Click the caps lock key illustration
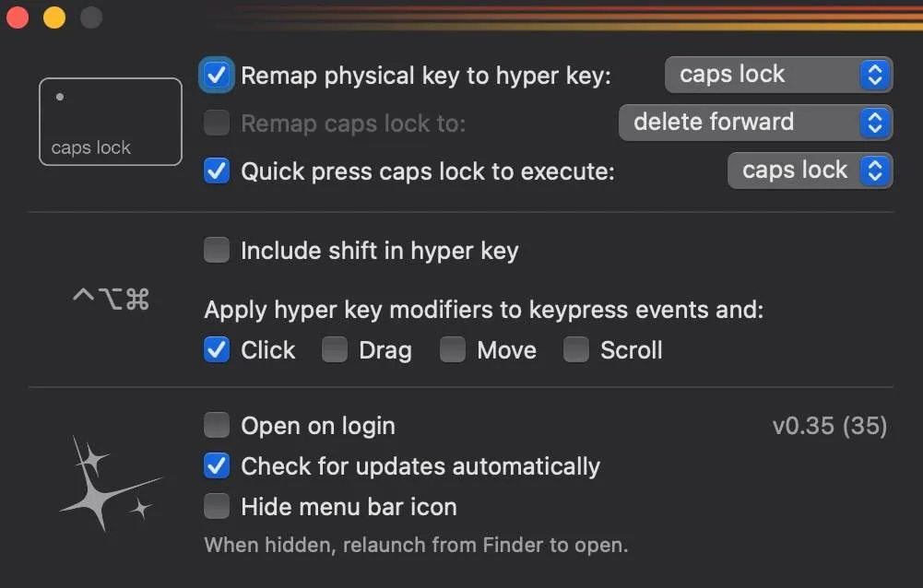This screenshot has width=923, height=588. [110, 121]
